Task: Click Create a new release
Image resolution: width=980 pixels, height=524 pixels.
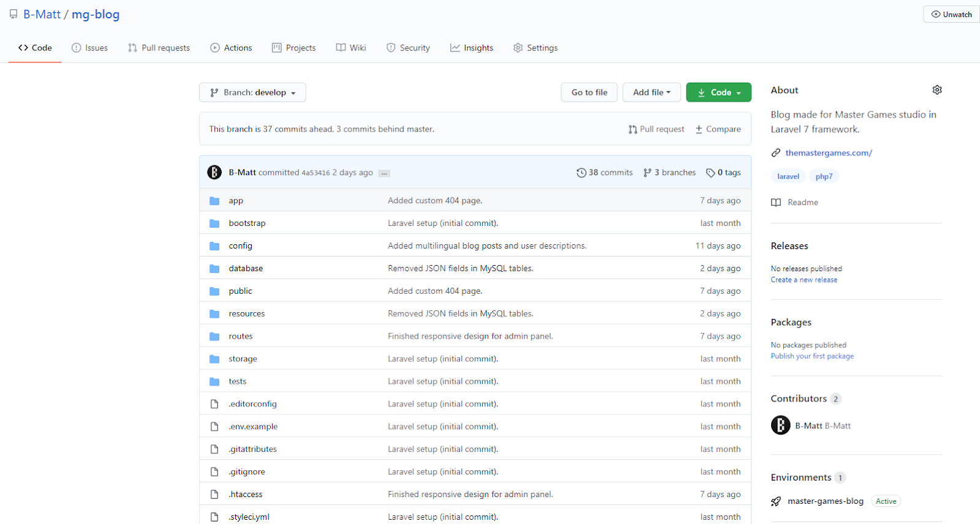Action: [x=804, y=280]
